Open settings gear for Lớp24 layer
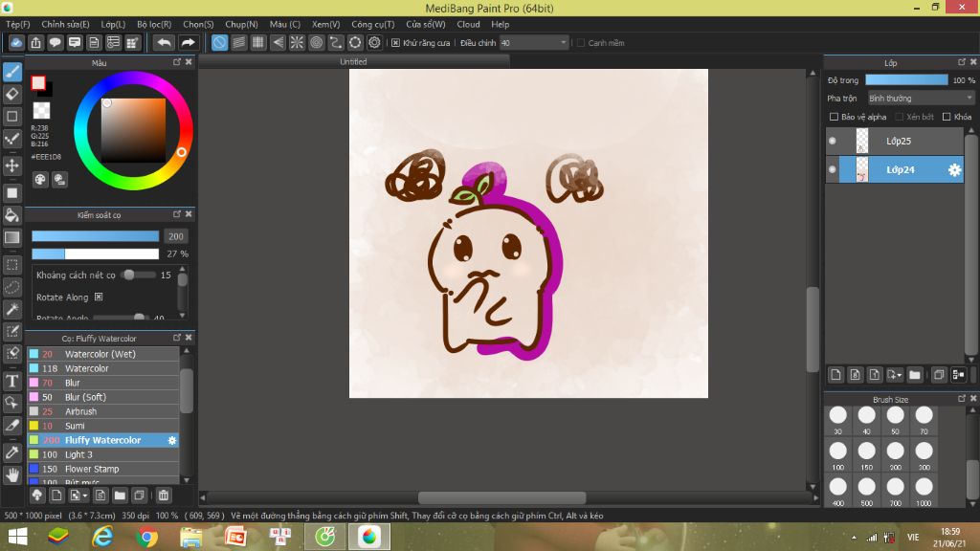980x551 pixels. point(954,170)
